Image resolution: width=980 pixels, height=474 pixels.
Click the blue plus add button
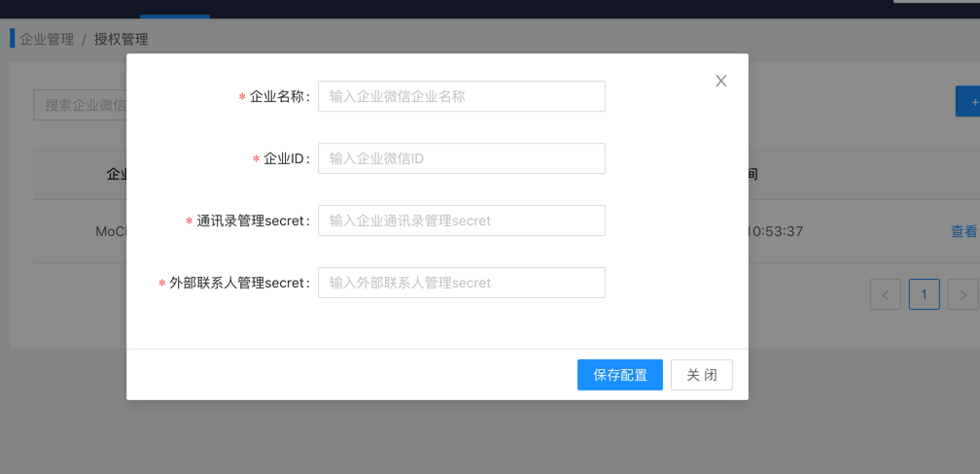coord(969,102)
